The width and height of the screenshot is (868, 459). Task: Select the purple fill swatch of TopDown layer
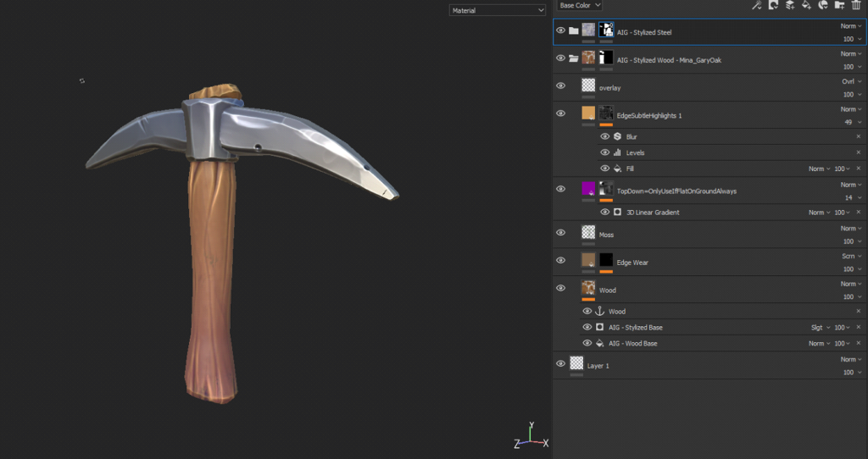pyautogui.click(x=588, y=189)
